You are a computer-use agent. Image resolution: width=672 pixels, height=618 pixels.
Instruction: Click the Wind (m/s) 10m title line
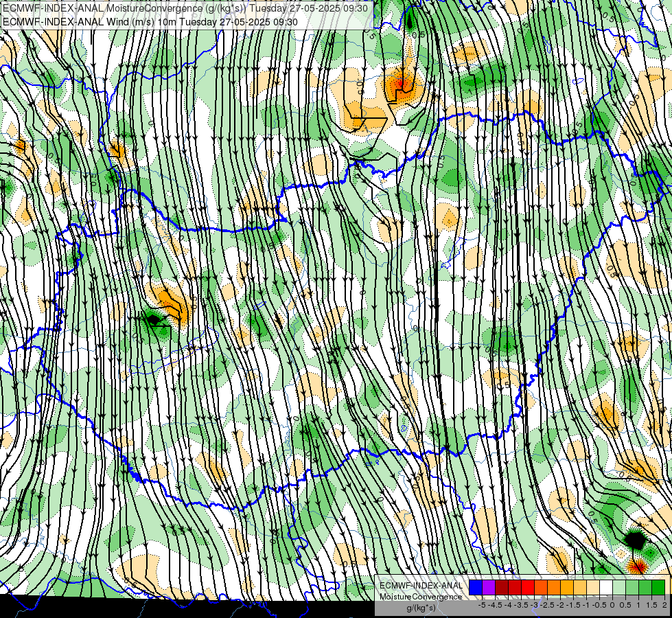pos(150,21)
